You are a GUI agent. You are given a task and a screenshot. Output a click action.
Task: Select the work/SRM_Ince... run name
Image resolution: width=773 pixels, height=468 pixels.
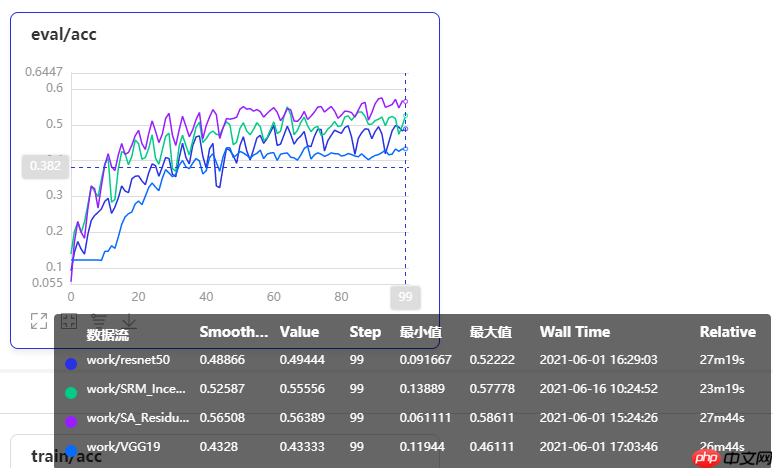coord(136,388)
